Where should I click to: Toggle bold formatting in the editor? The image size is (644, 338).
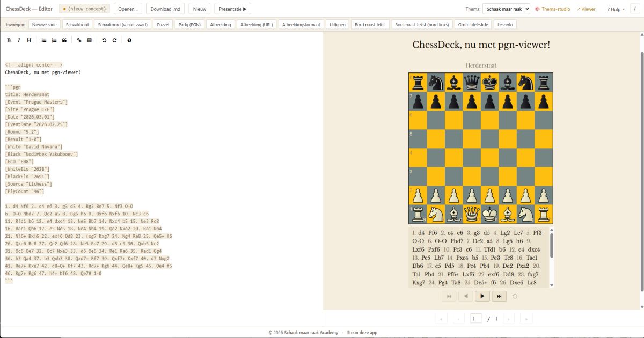tap(9, 40)
